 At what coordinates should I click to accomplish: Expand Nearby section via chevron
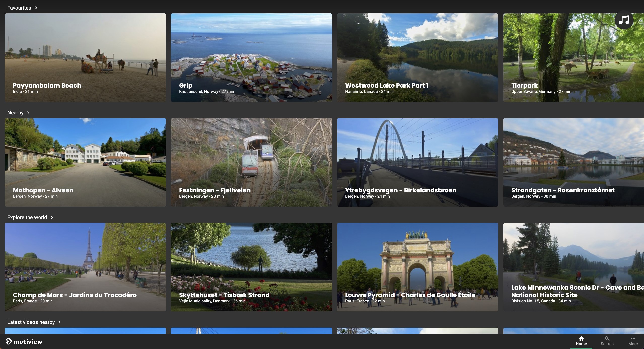28,113
